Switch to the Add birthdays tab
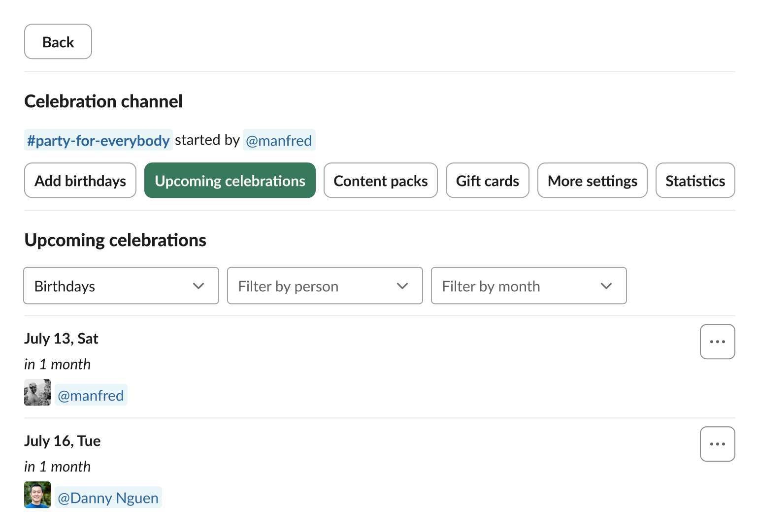Screen dimensions: 759x532 coord(80,180)
